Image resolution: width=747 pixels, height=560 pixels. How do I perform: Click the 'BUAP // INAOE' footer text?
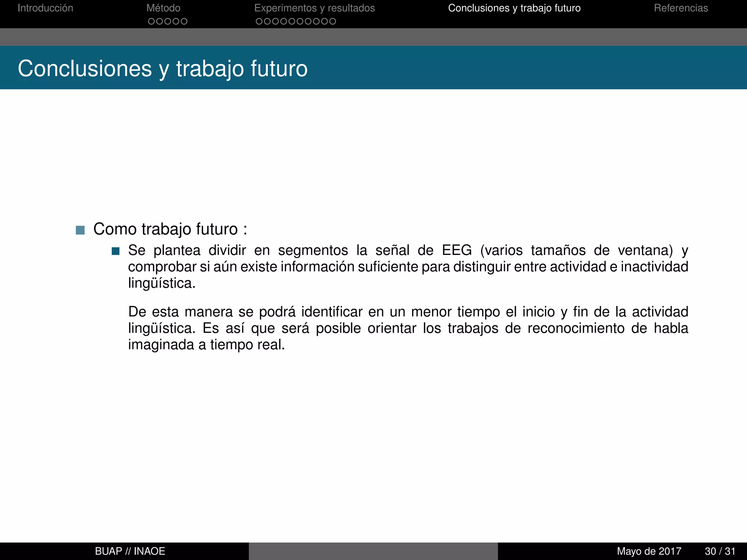coord(130,551)
